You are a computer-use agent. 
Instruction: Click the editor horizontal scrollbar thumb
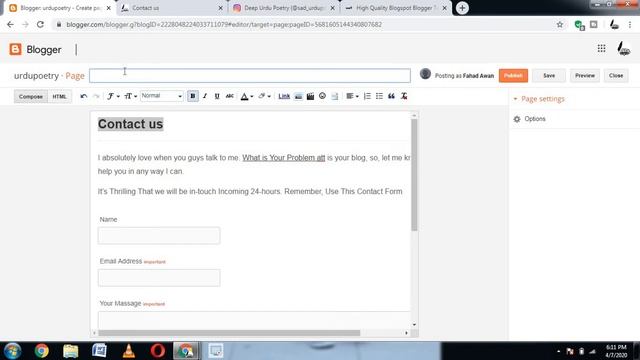click(x=229, y=333)
